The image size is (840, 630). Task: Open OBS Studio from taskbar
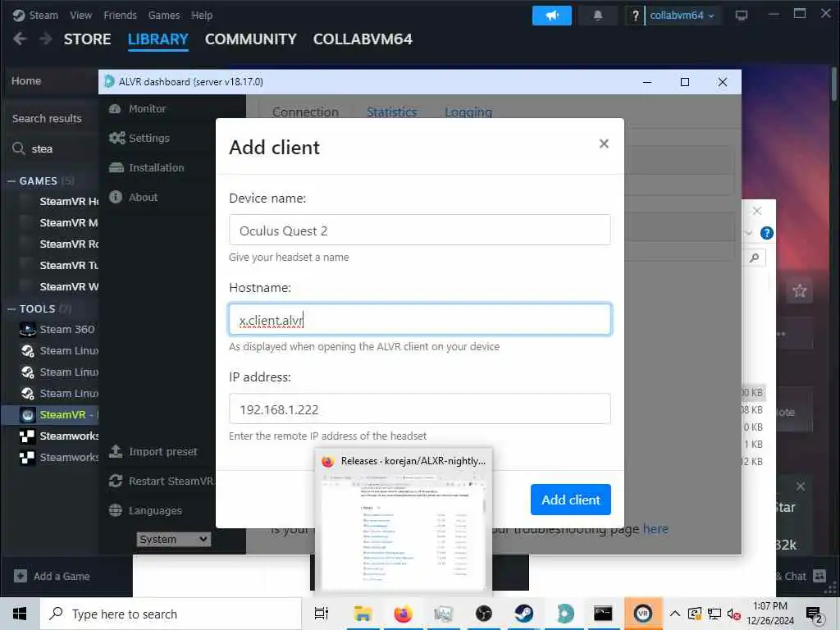tap(483, 614)
